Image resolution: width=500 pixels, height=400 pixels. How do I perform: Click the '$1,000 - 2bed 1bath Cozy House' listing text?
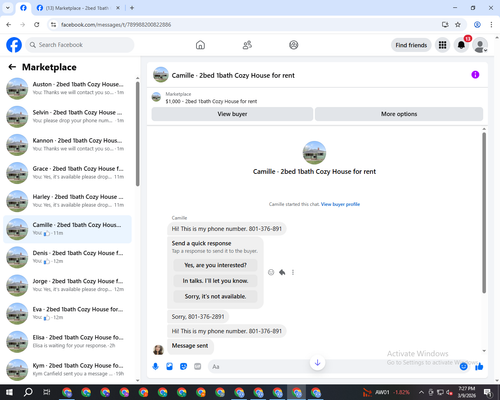(211, 101)
